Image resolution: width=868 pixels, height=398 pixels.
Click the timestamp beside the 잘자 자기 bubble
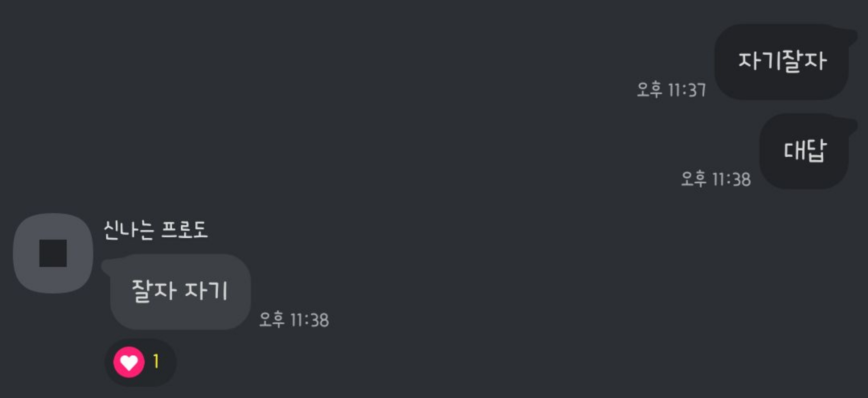coord(294,320)
